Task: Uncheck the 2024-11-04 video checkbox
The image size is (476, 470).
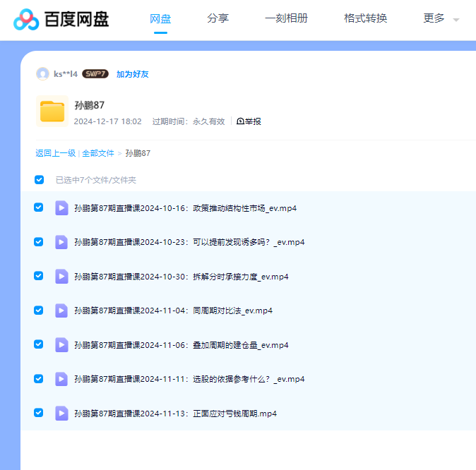Action: pos(39,311)
